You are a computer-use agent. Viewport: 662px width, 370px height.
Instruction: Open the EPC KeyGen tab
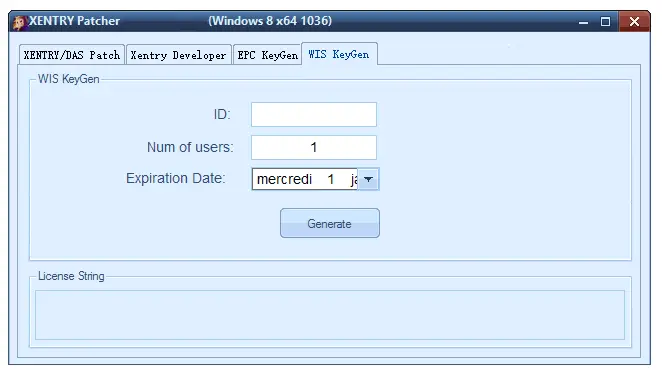tap(267, 55)
